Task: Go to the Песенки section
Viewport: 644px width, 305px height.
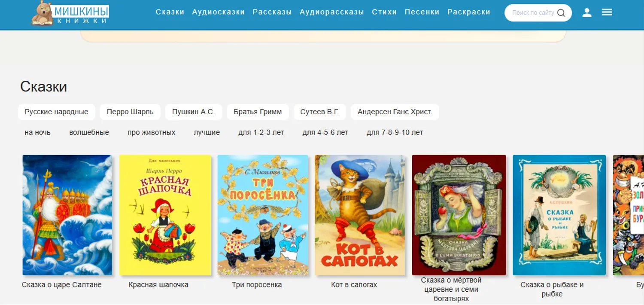Action: [x=422, y=12]
